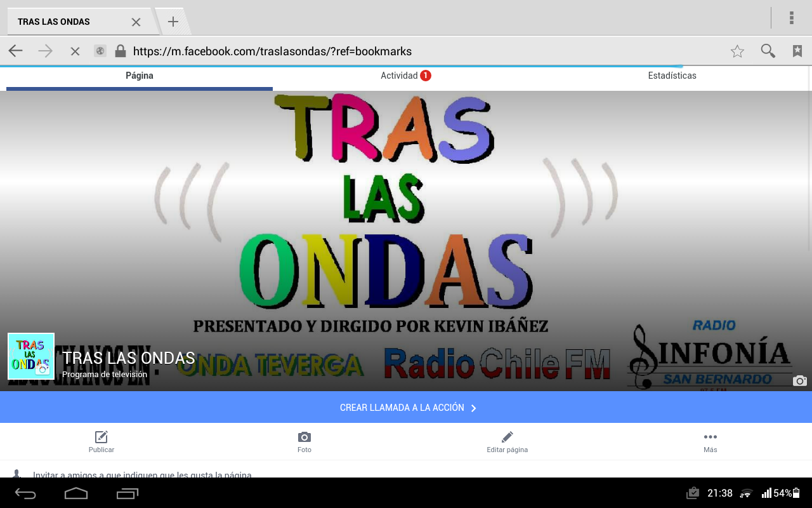The height and width of the screenshot is (508, 812).
Task: Click the TRAS LAS ONDAS page name
Action: click(129, 358)
